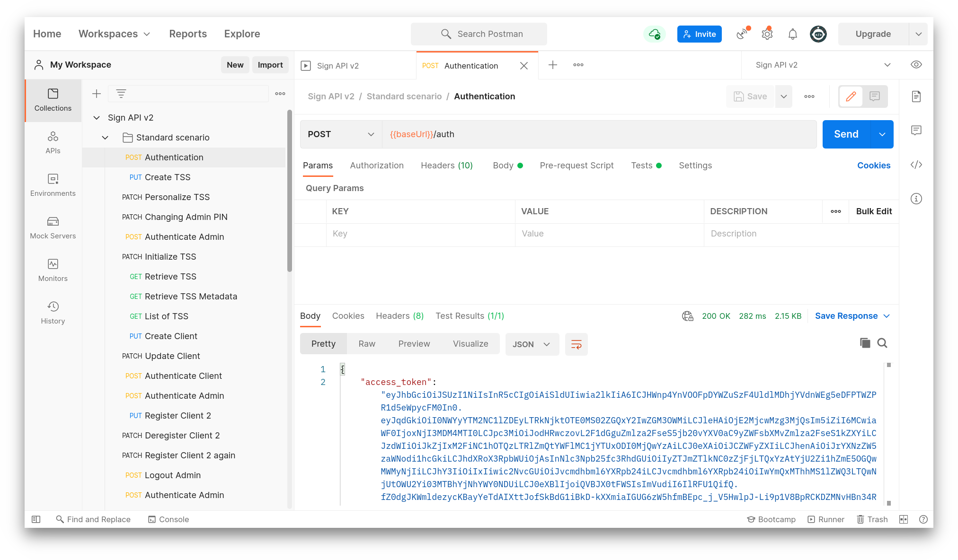Click the search response magnifier icon
Image resolution: width=958 pixels, height=560 pixels.
(882, 343)
